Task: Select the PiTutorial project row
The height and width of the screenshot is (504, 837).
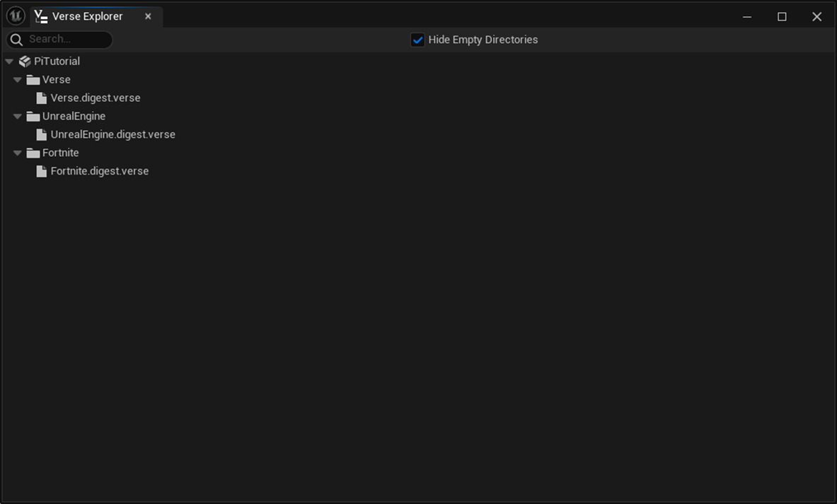Action: pyautogui.click(x=419, y=61)
